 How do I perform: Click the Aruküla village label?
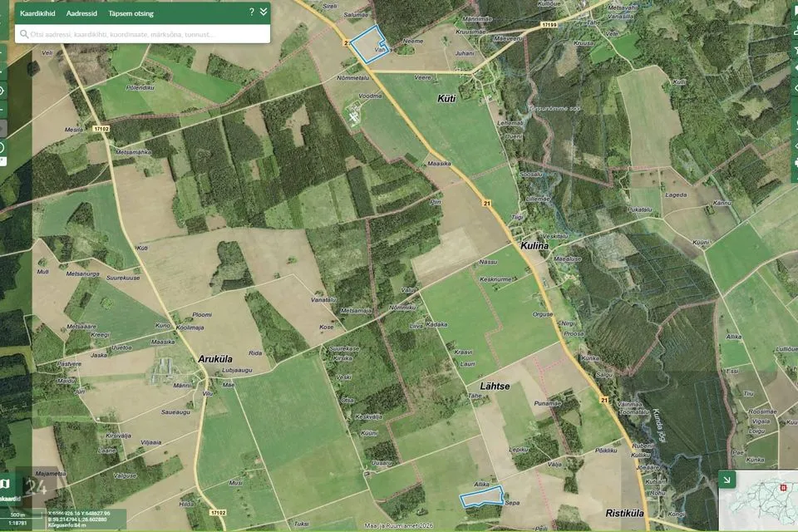(214, 359)
